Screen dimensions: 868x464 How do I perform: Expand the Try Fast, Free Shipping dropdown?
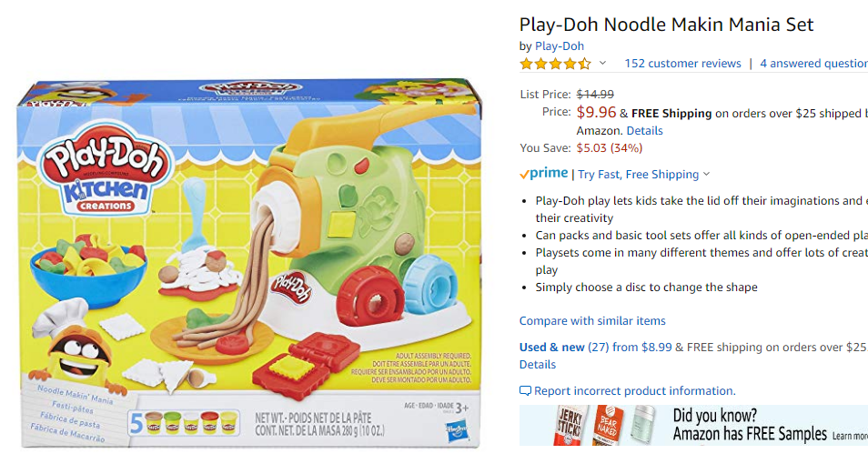(644, 174)
